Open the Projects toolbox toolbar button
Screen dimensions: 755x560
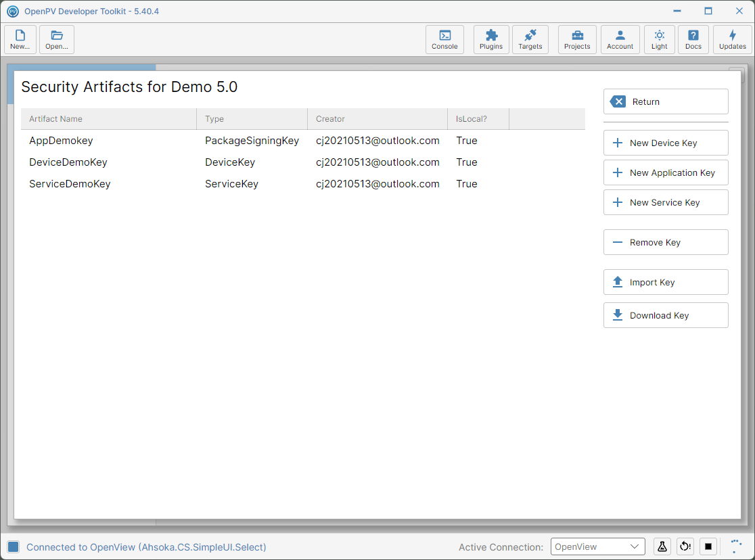tap(577, 39)
